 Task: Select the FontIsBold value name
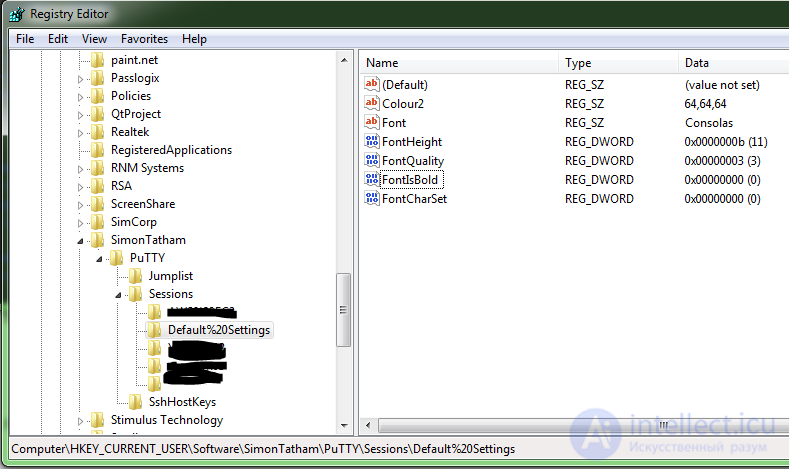pos(410,180)
